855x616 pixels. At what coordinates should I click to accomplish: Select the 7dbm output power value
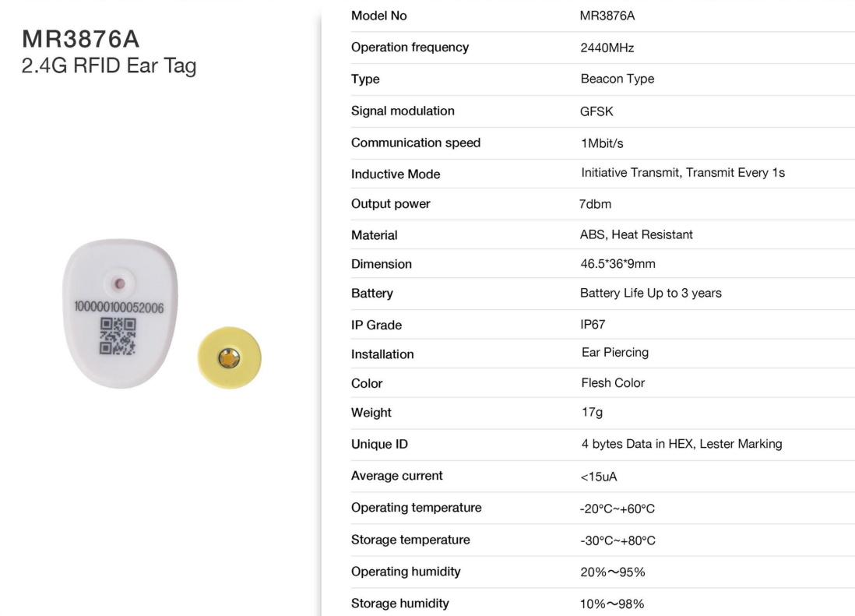tap(596, 204)
